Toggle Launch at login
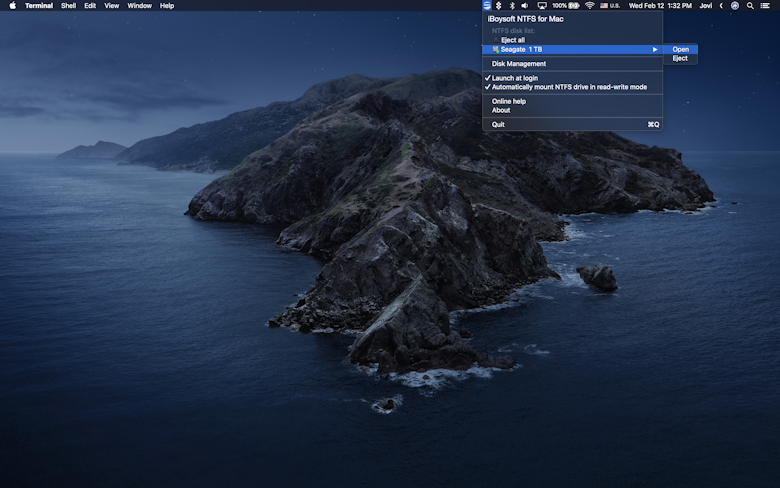 click(x=514, y=78)
